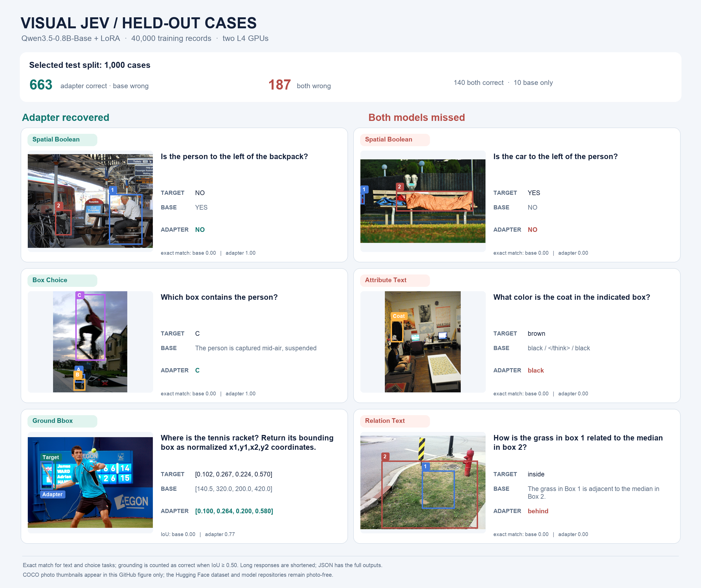Open the fire hydrant grass median thumbnail

click(423, 482)
